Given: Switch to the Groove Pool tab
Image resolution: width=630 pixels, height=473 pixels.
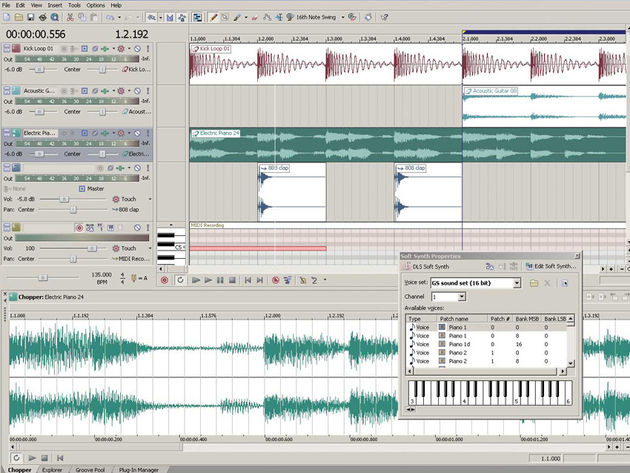Looking at the screenshot, I should coord(90,469).
